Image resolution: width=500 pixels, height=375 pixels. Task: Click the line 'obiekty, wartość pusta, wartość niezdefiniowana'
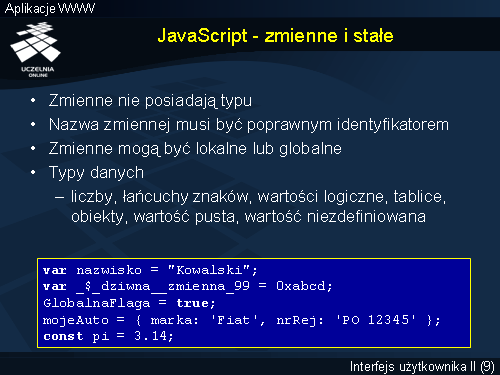[x=248, y=217]
